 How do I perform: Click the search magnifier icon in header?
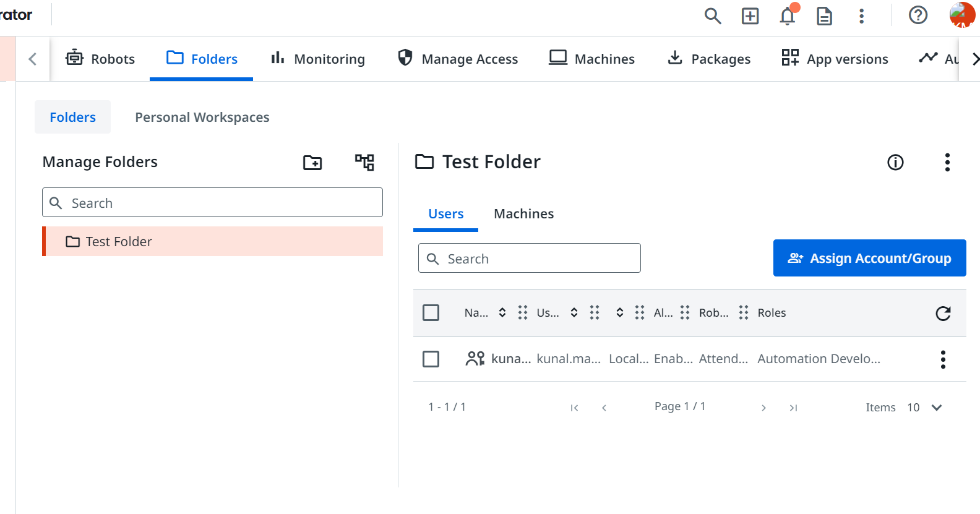click(x=713, y=16)
